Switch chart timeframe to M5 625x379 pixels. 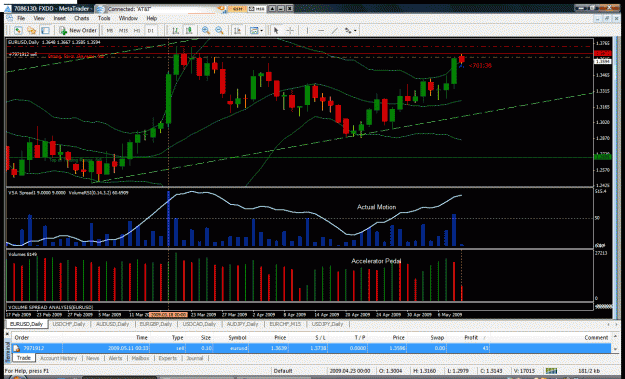[110, 30]
